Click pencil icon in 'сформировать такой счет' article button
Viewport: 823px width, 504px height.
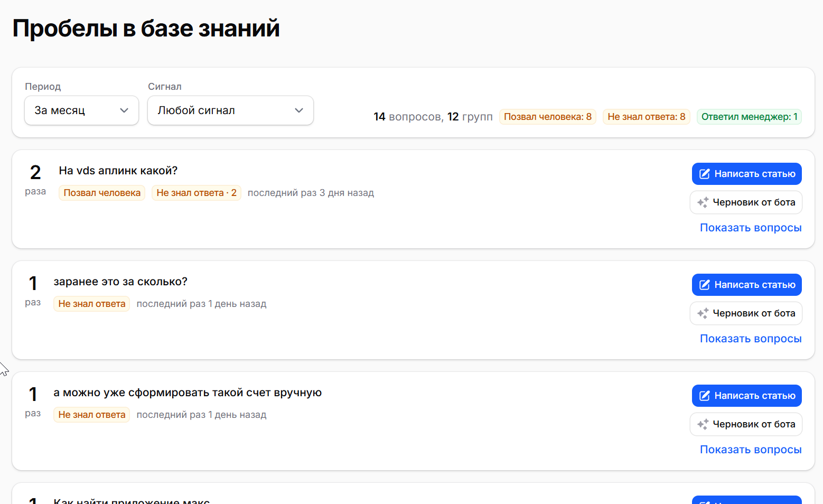point(705,396)
